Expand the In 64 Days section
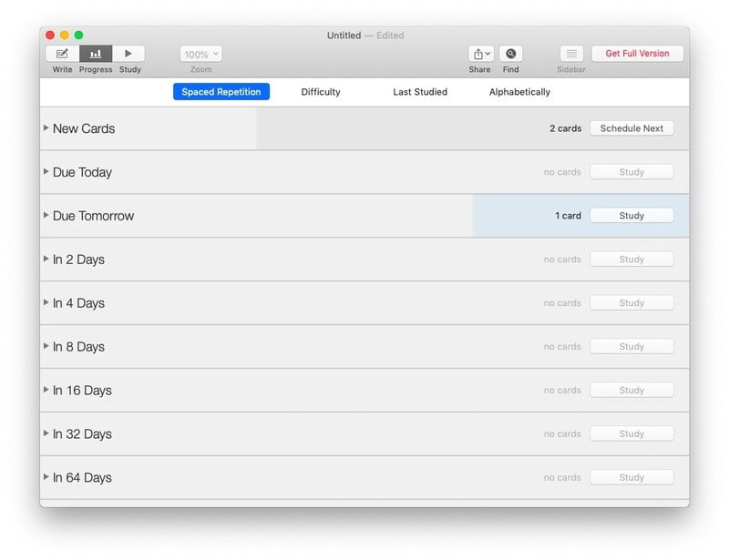 tap(46, 477)
